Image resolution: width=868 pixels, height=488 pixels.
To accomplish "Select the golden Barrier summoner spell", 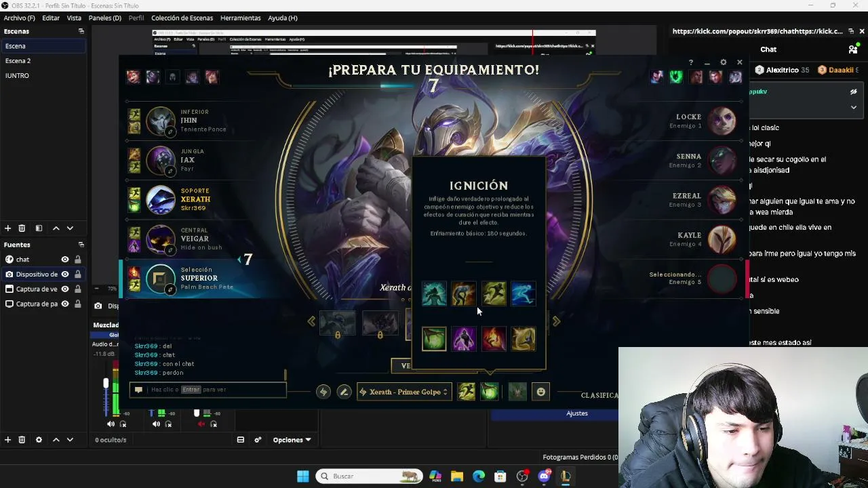I will coord(524,338).
